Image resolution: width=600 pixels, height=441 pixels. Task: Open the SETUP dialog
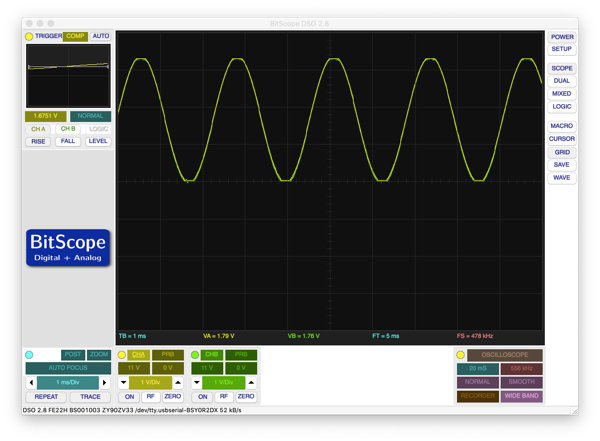click(x=562, y=49)
